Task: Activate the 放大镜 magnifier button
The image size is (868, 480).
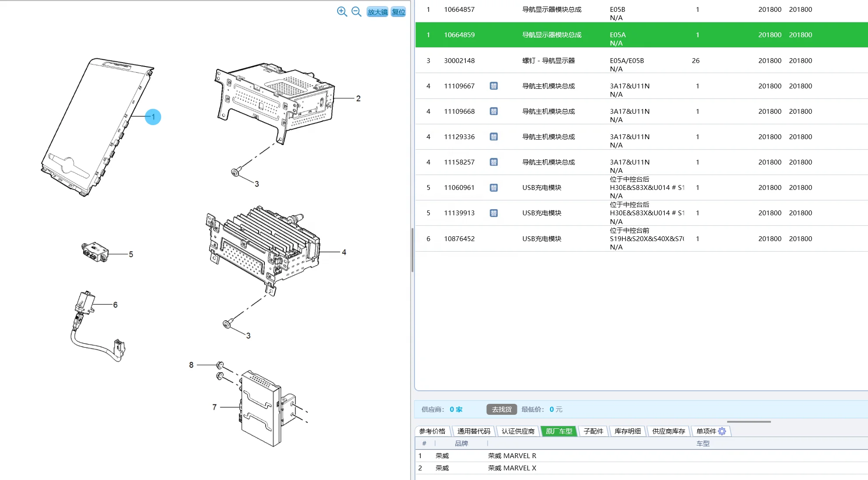Action: tap(377, 12)
